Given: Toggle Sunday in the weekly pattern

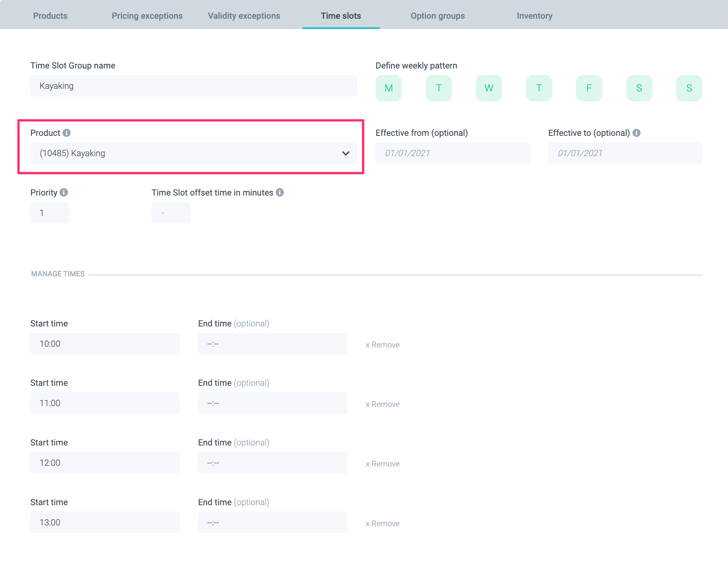Looking at the screenshot, I should [689, 88].
